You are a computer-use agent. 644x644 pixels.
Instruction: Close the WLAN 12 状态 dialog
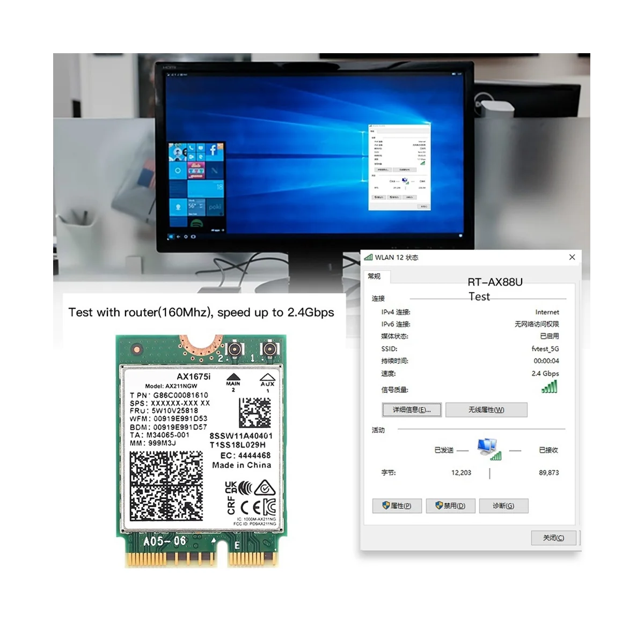(572, 257)
